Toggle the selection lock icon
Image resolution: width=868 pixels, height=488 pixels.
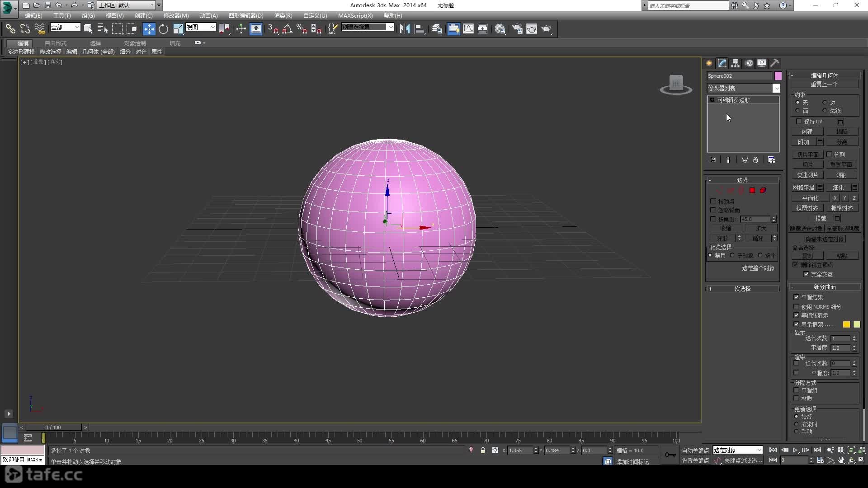(483, 450)
